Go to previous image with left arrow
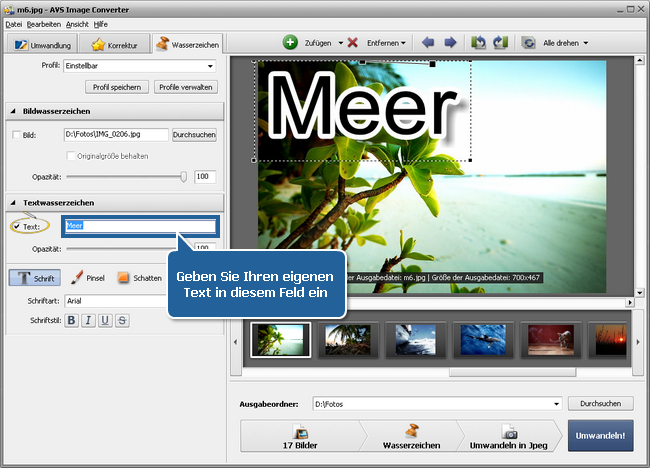This screenshot has height=468, width=650. click(x=428, y=42)
